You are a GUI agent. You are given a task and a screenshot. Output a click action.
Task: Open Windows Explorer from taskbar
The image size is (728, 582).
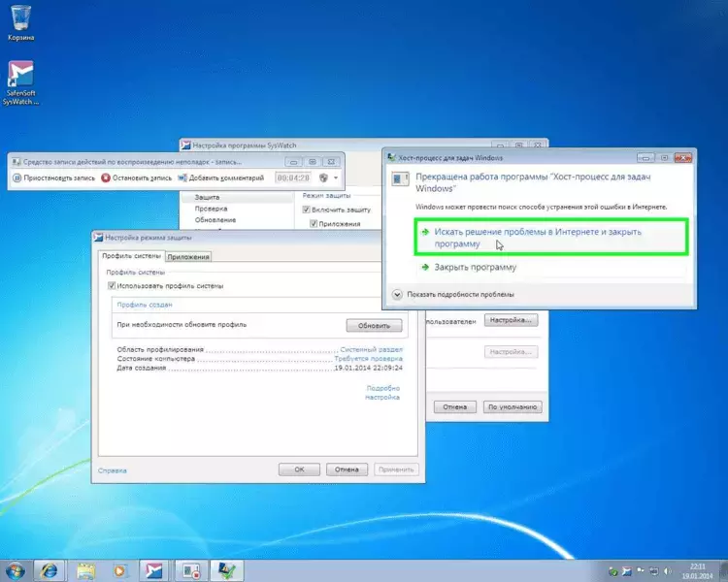click(x=85, y=571)
